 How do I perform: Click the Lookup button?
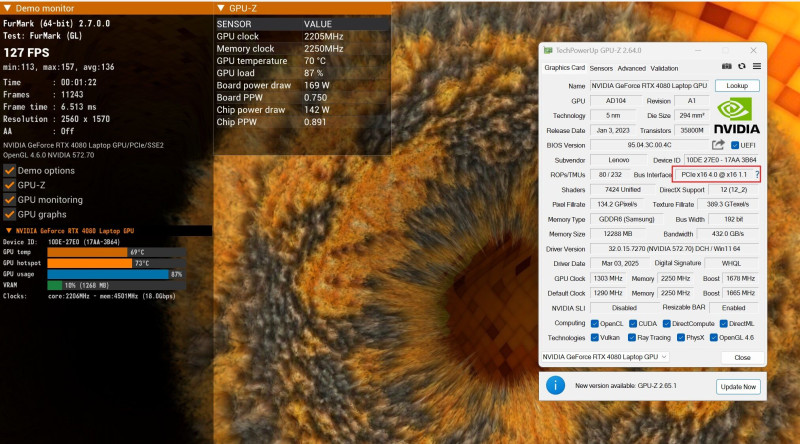[x=737, y=86]
